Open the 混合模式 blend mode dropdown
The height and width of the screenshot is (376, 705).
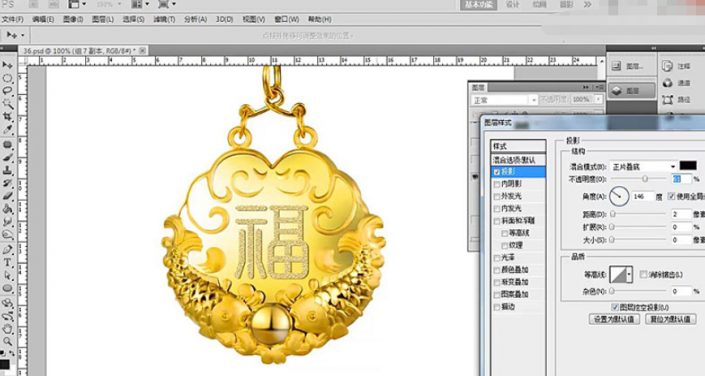643,166
